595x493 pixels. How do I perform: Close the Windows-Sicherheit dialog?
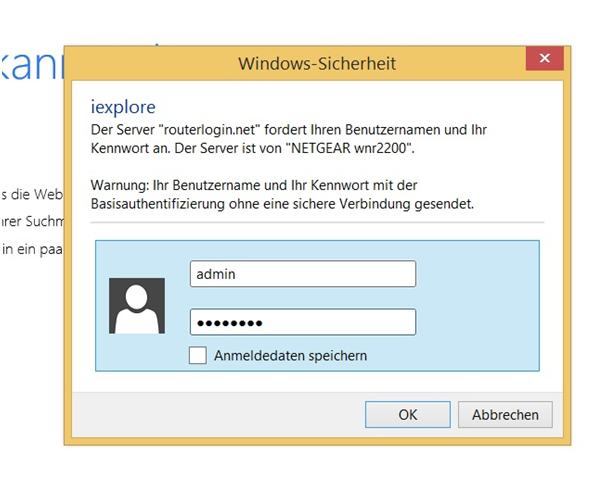(x=545, y=58)
